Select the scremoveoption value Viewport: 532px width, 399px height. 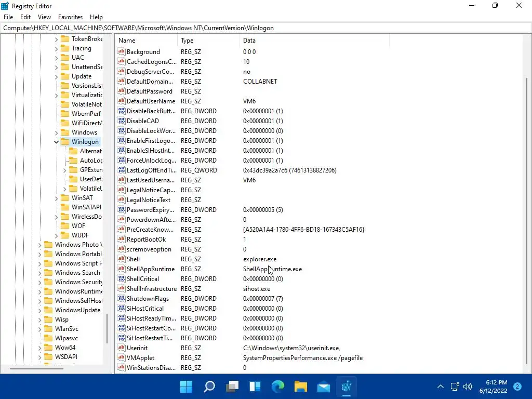pyautogui.click(x=149, y=249)
